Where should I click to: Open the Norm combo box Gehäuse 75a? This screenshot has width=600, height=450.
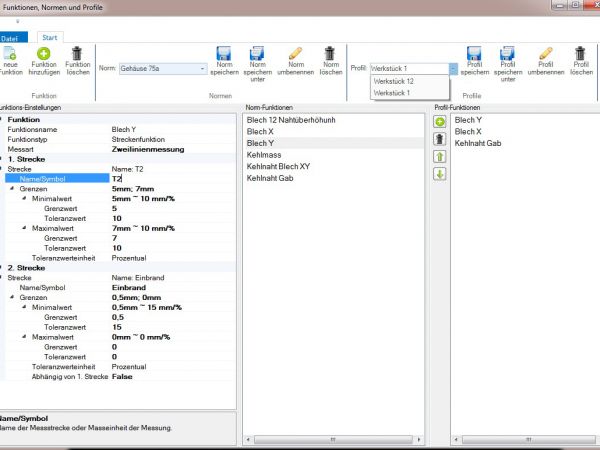(163, 69)
